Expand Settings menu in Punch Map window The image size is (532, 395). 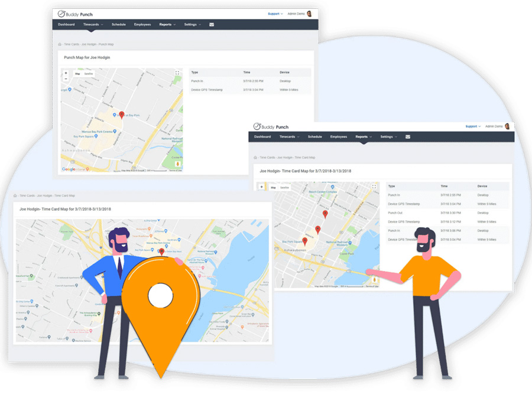click(x=192, y=24)
